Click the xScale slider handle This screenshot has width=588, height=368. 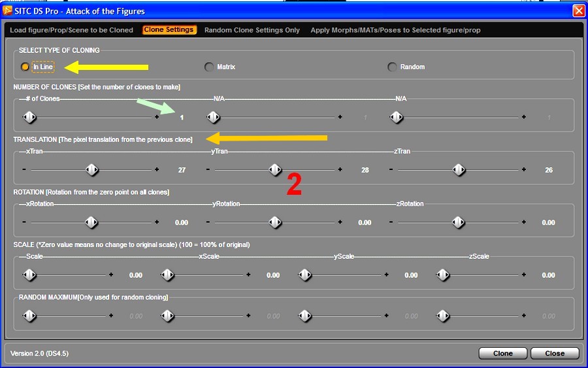(167, 275)
